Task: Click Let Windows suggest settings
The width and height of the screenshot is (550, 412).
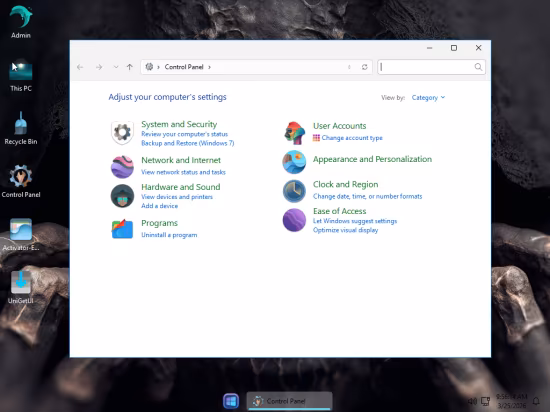Action: tap(355, 221)
